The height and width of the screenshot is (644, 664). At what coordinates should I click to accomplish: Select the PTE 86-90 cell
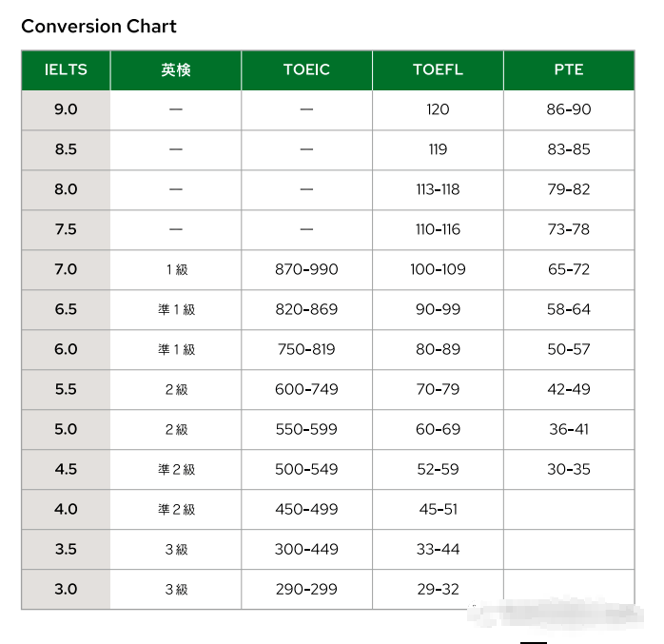(568, 109)
